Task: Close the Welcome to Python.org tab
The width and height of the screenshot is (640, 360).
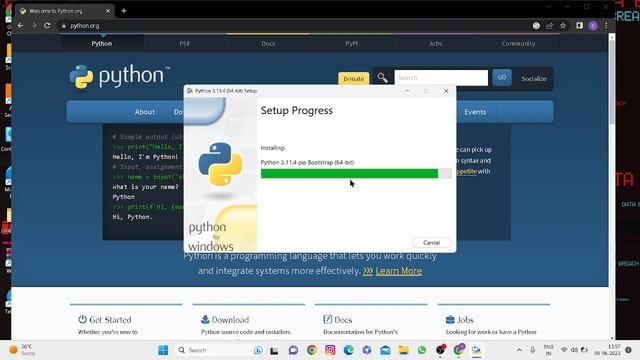Action: (108, 11)
